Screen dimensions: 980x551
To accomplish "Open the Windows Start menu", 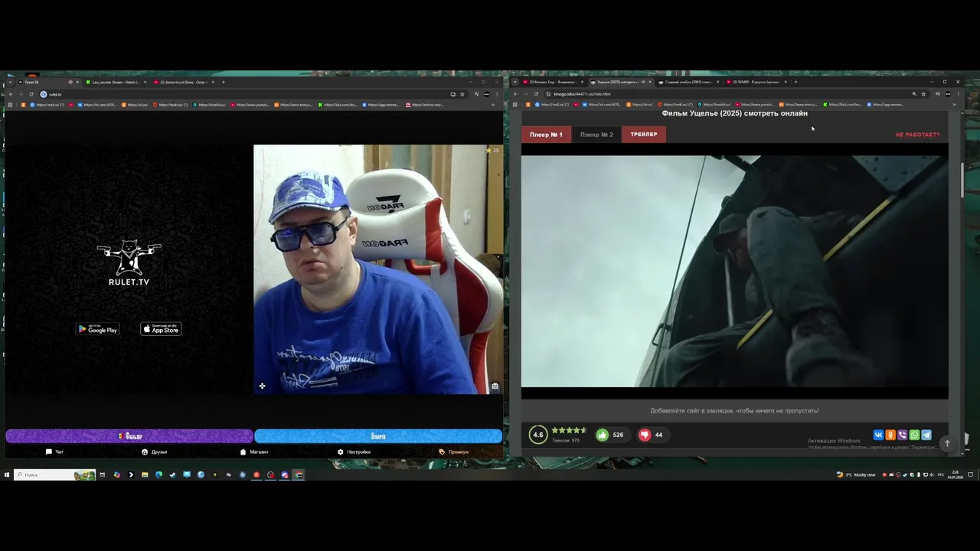I will click(7, 474).
